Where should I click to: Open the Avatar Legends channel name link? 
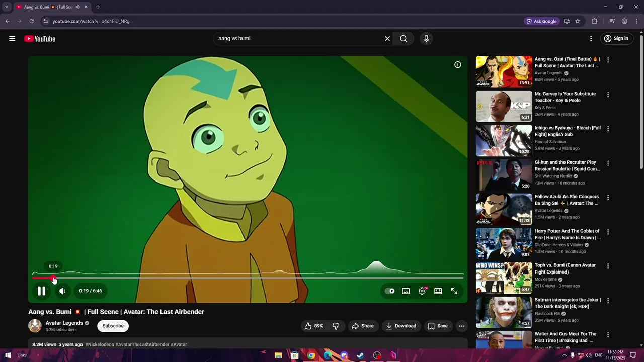coord(64,323)
